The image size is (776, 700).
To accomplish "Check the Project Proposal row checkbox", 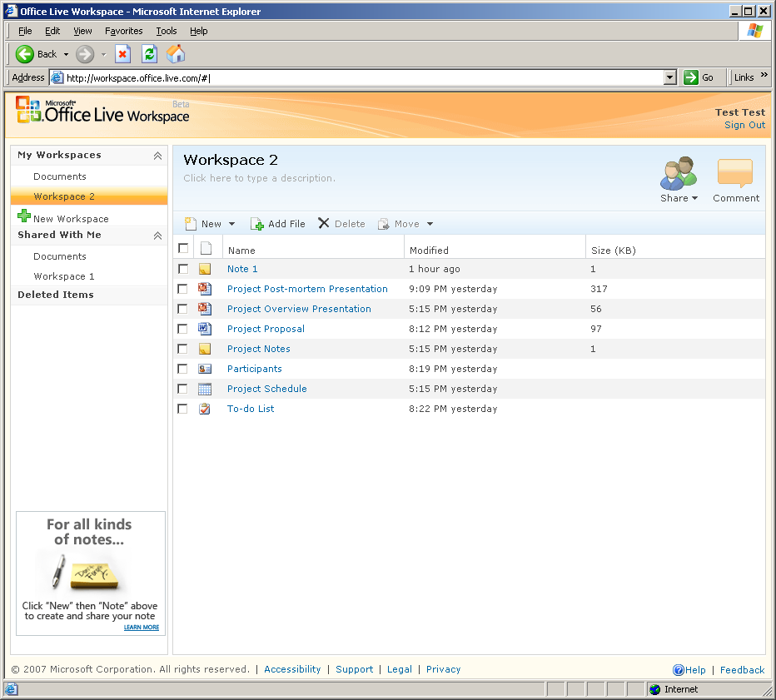I will click(x=182, y=329).
